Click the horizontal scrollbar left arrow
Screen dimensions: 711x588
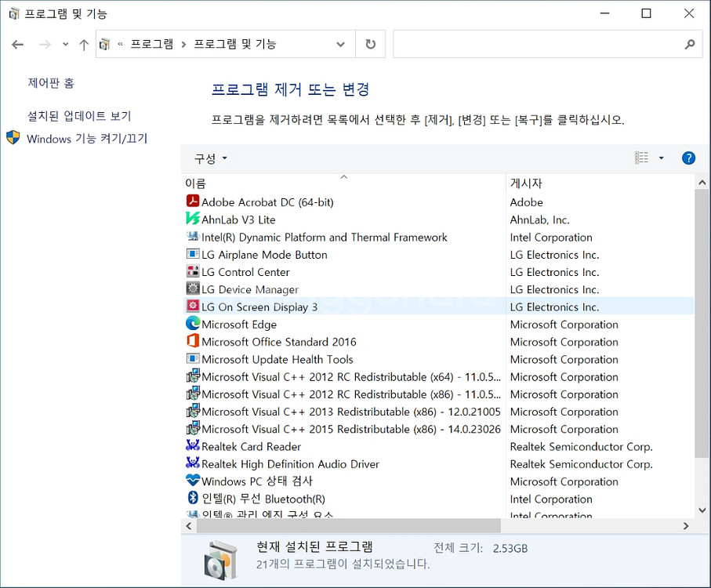189,526
